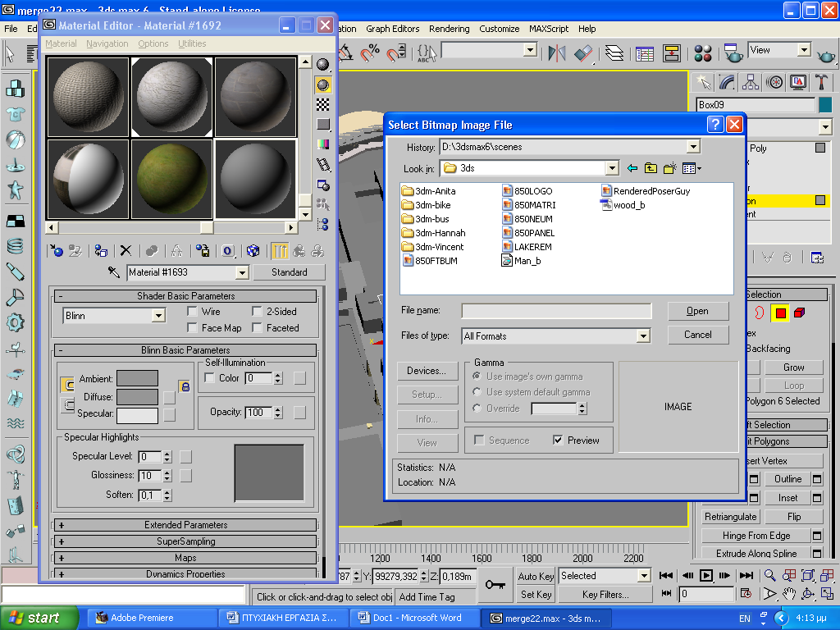Select Polygon sub-object level red square

(780, 313)
